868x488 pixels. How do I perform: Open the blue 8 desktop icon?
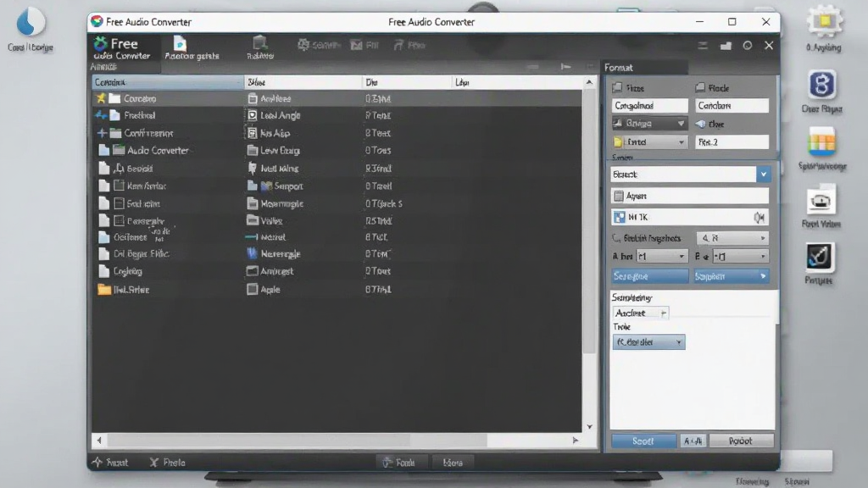(x=822, y=85)
